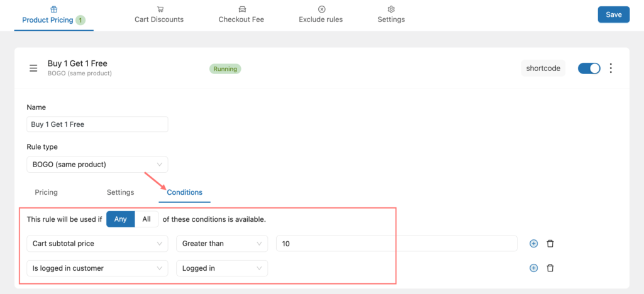The width and height of the screenshot is (644, 294).
Task: Select the All conditions option
Action: 147,219
